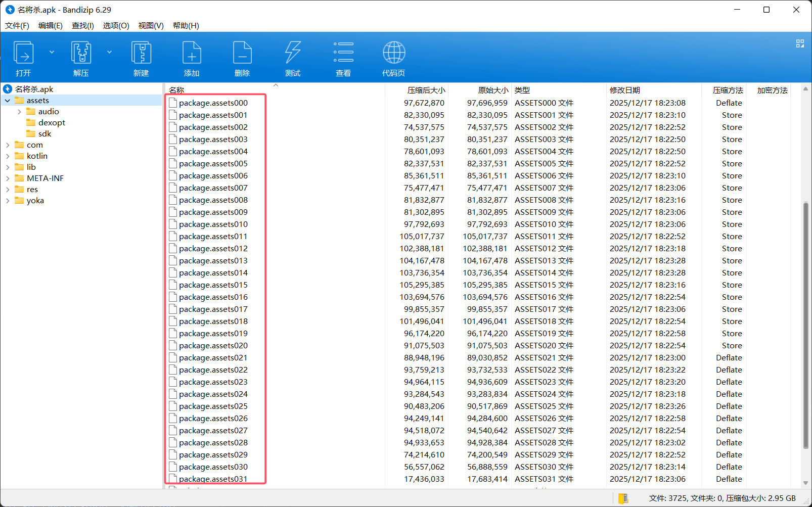
Task: Open the dropdown arrow next to 解压
Action: click(109, 52)
